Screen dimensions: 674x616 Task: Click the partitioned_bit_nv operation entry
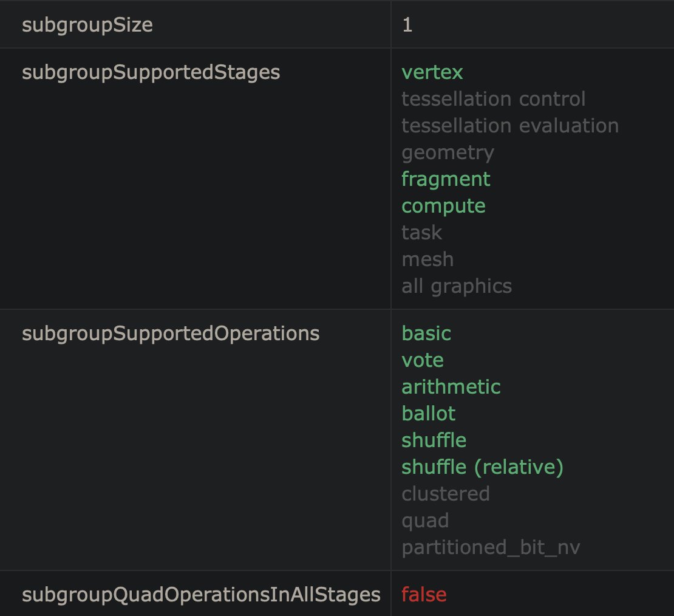tap(491, 548)
